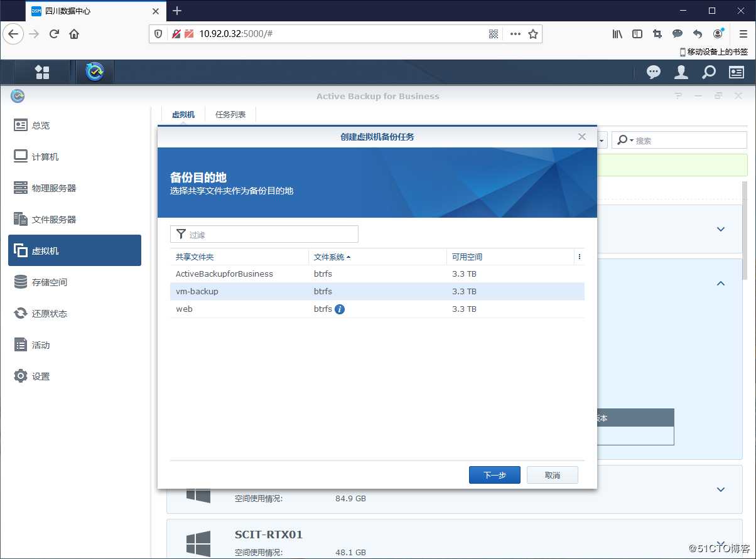
Task: Open a new browser tab
Action: coord(177,11)
